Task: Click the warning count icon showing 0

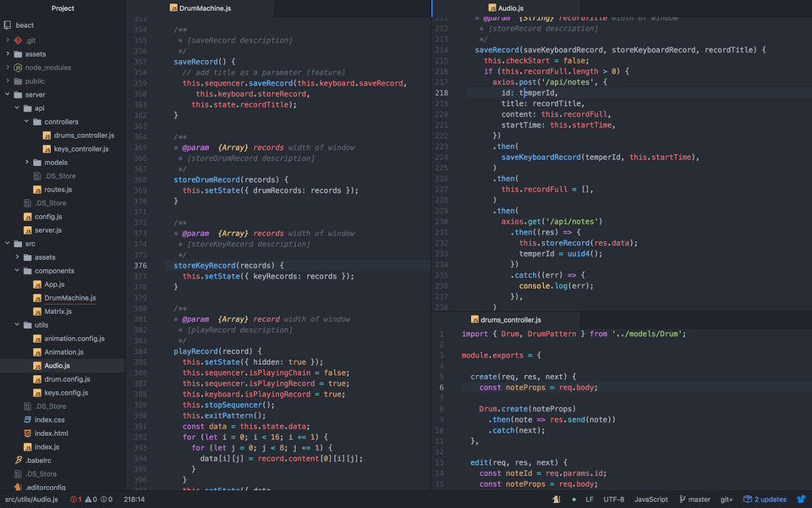Action: click(x=91, y=500)
